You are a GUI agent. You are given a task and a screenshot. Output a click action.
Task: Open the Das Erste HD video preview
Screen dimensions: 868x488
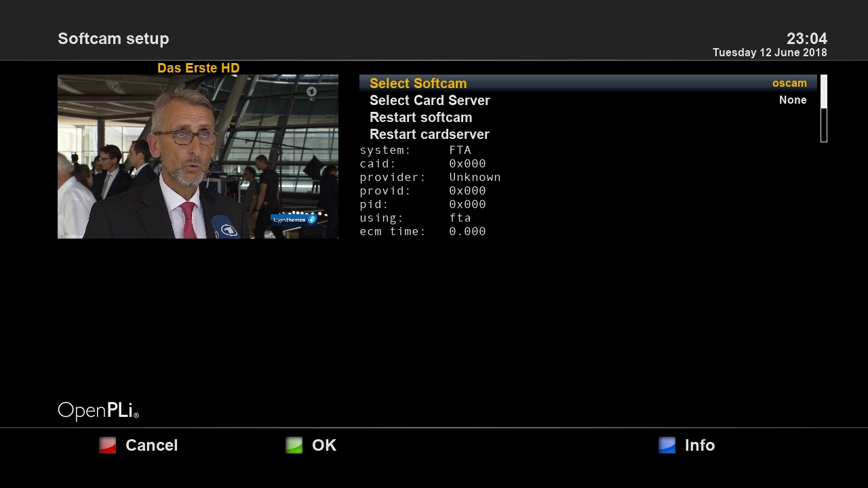pyautogui.click(x=198, y=157)
